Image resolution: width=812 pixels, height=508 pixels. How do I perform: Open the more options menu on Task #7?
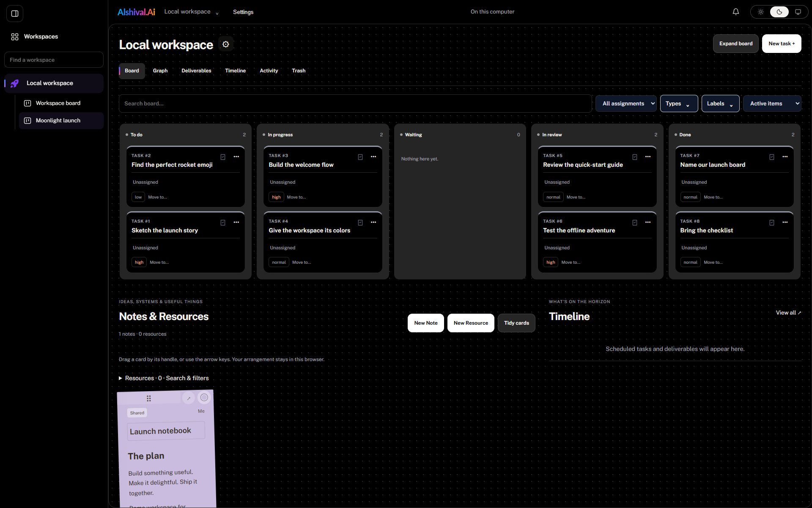click(785, 157)
